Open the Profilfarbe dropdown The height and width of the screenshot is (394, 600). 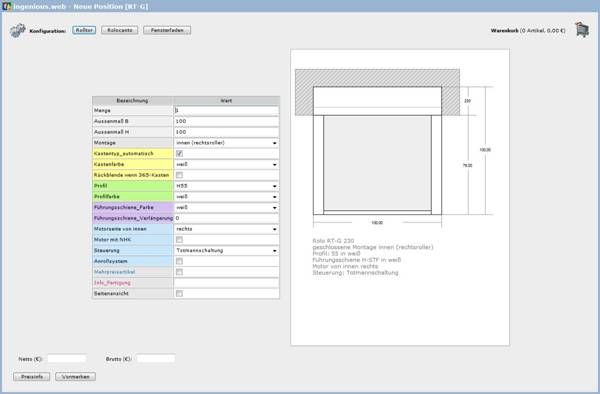pyautogui.click(x=227, y=197)
